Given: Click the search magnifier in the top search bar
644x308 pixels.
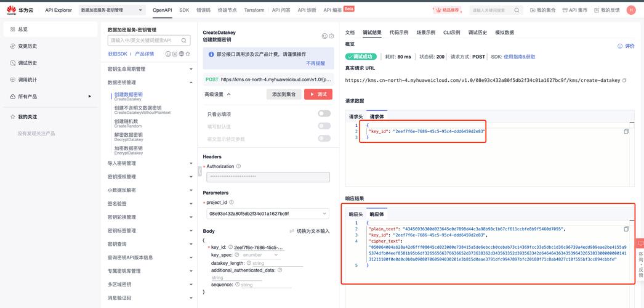Looking at the screenshot, I should tap(517, 10).
